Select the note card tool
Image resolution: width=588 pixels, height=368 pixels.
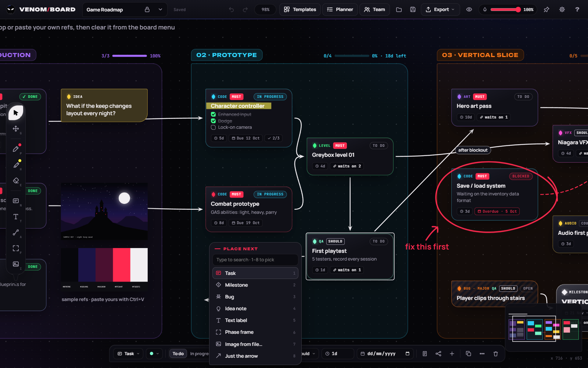pos(16,201)
